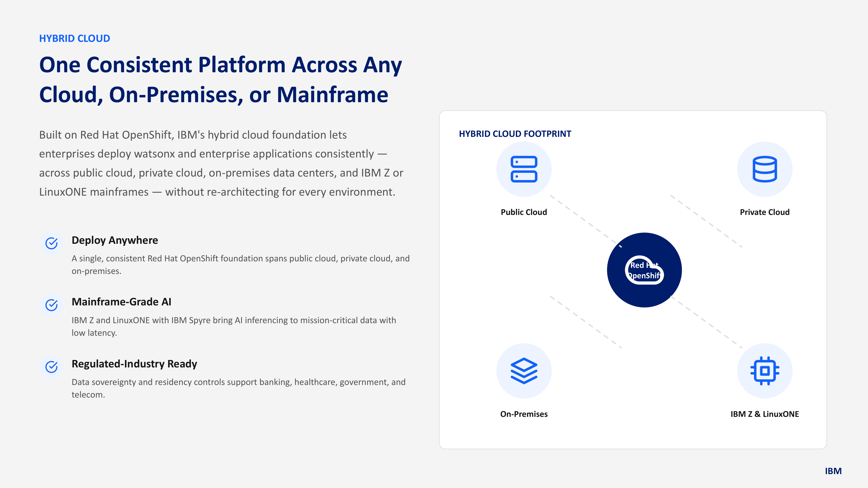Click the IBM Z & LinuxONE label
This screenshot has height=488, width=868.
764,414
